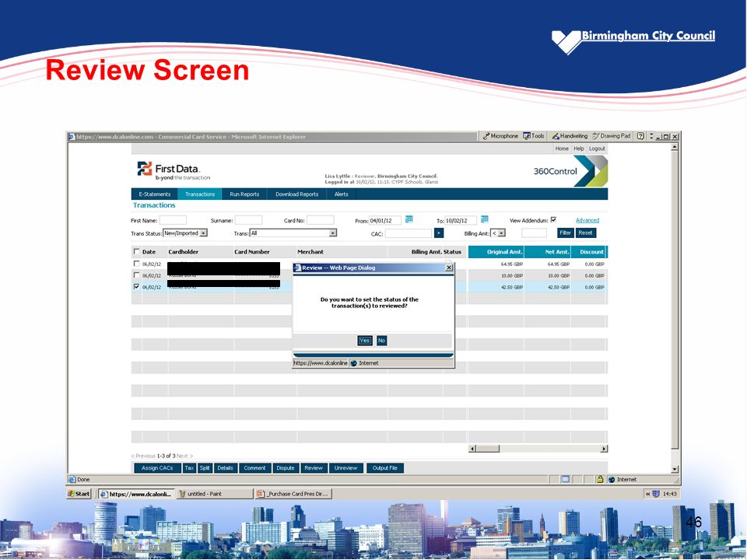Click the language bar help question mark

pos(640,136)
